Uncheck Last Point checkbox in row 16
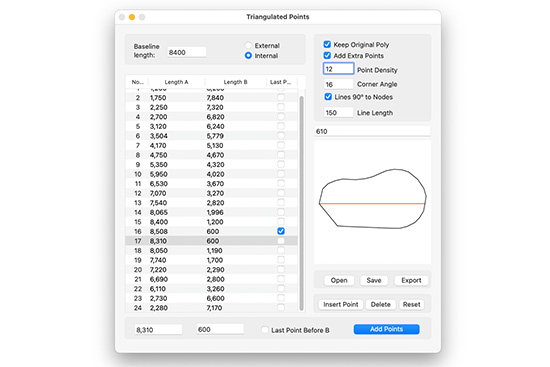Viewport: 550px width, 367px height. click(281, 231)
